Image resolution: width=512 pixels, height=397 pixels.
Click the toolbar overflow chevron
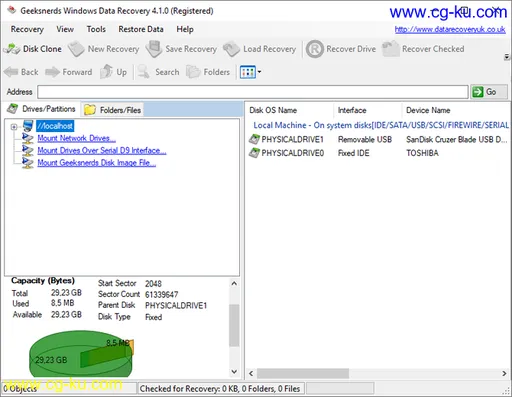pos(507,57)
